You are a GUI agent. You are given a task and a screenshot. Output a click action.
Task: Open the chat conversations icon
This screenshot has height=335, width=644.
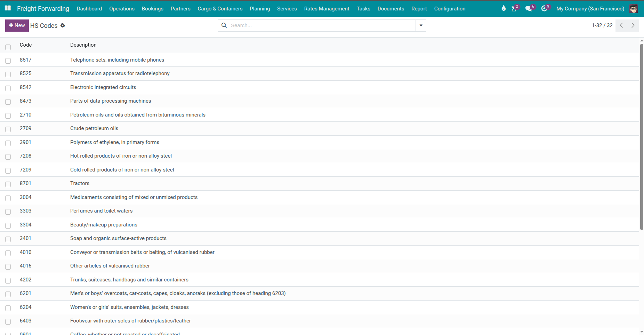529,9
